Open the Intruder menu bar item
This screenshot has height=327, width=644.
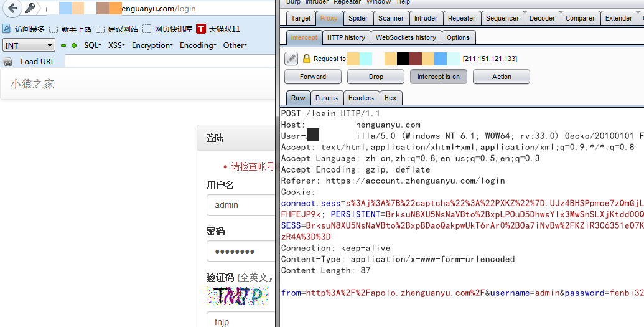pyautogui.click(x=317, y=2)
